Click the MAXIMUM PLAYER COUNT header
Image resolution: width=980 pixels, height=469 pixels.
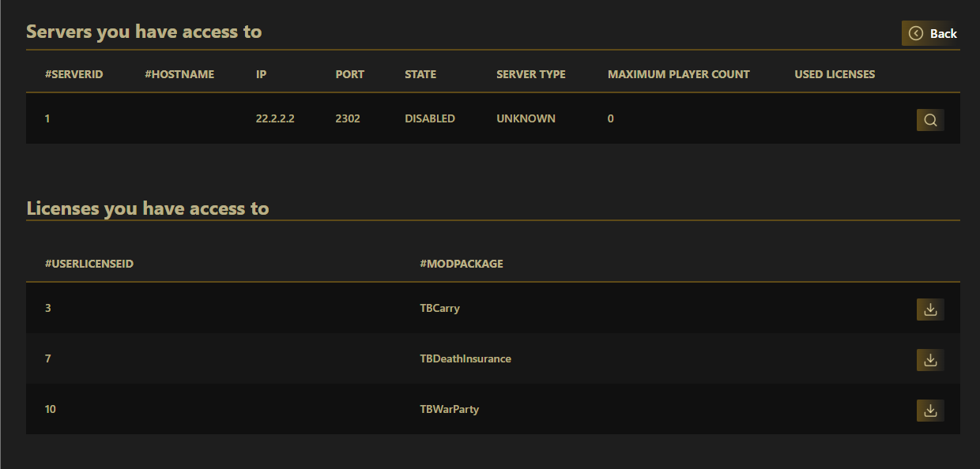click(679, 74)
